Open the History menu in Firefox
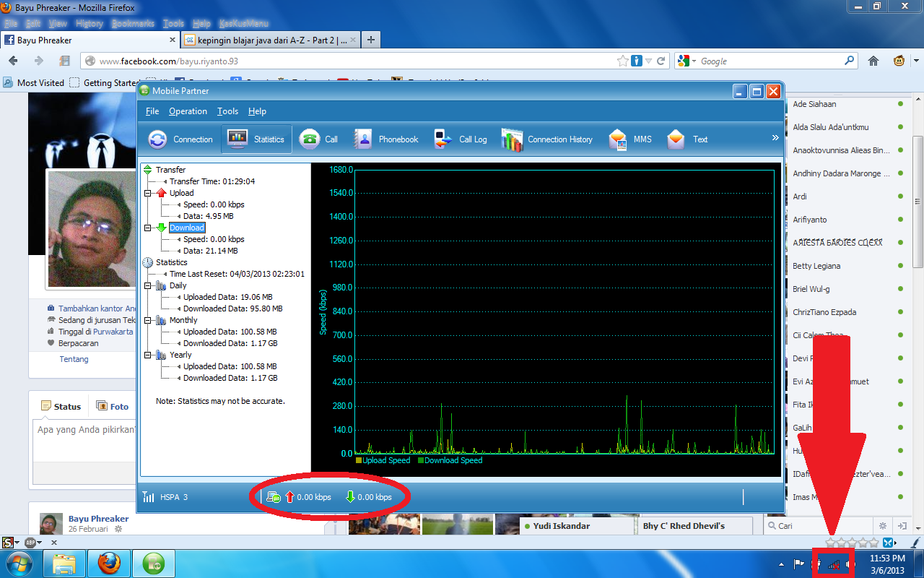Screen dimensions: 924x578 coord(90,23)
